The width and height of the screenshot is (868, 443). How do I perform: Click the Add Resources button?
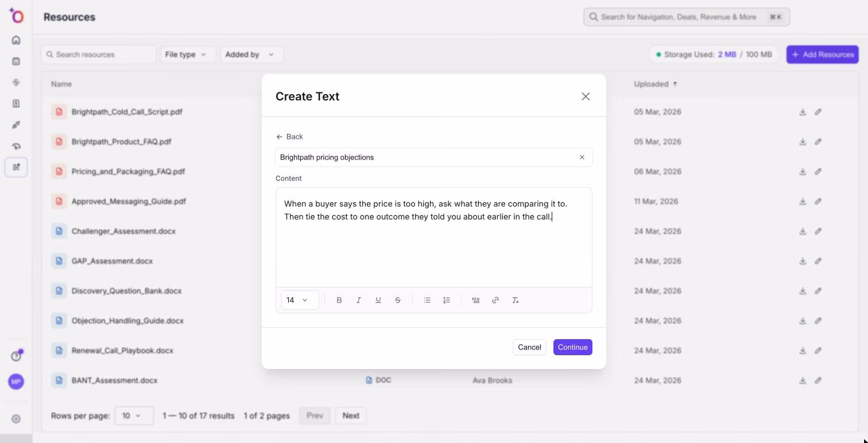(x=822, y=55)
